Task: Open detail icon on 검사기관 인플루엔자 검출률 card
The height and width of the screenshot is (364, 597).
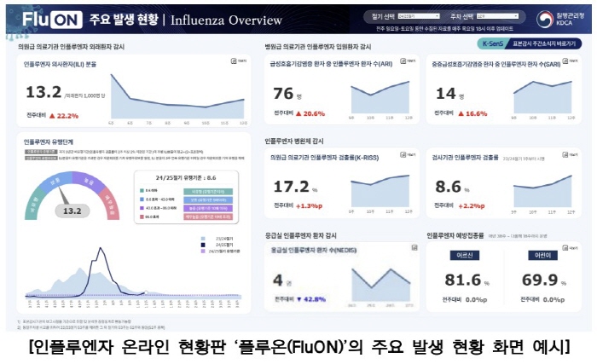Action: pos(570,154)
